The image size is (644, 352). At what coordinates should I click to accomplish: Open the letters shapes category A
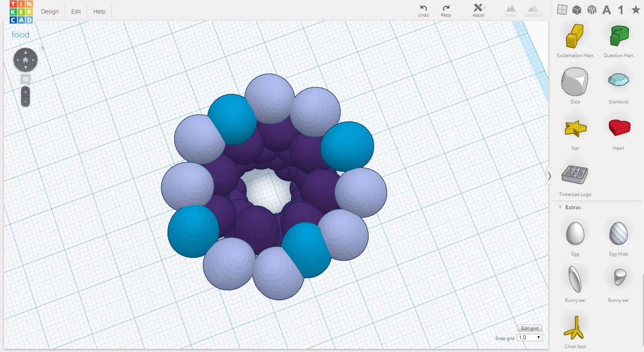coord(607,10)
